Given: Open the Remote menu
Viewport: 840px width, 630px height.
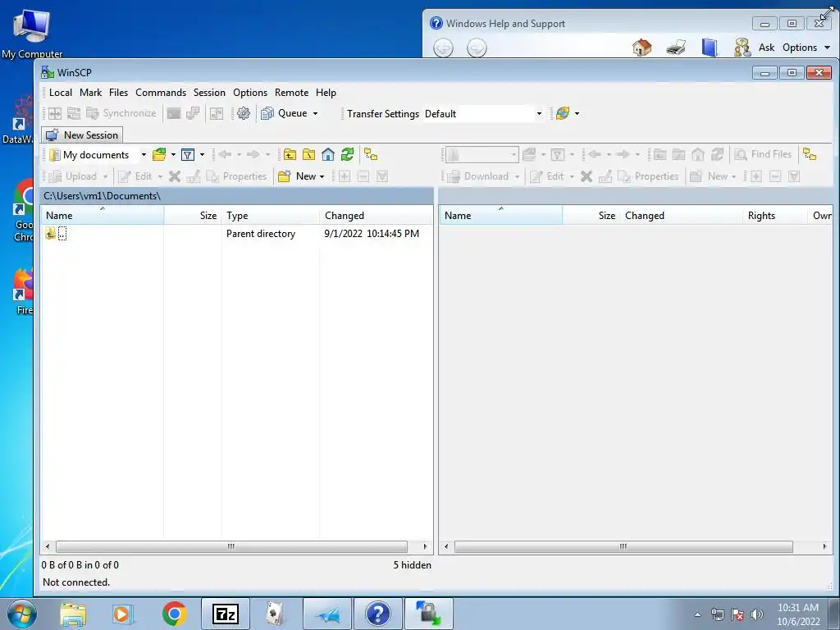Looking at the screenshot, I should 291,92.
